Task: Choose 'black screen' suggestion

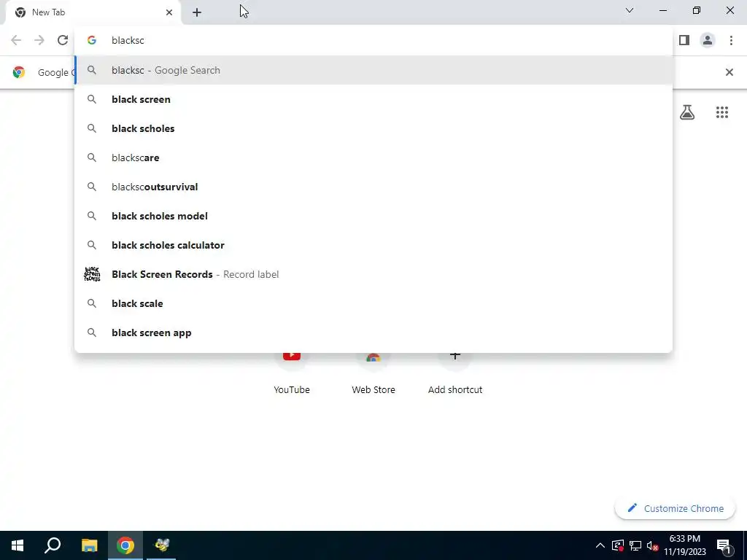Action: coord(373,99)
